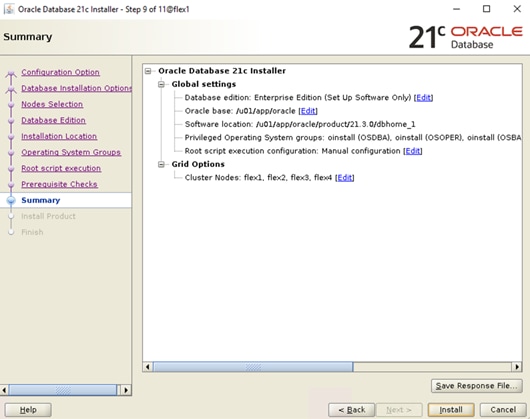Cancel the installation

[x=503, y=410]
